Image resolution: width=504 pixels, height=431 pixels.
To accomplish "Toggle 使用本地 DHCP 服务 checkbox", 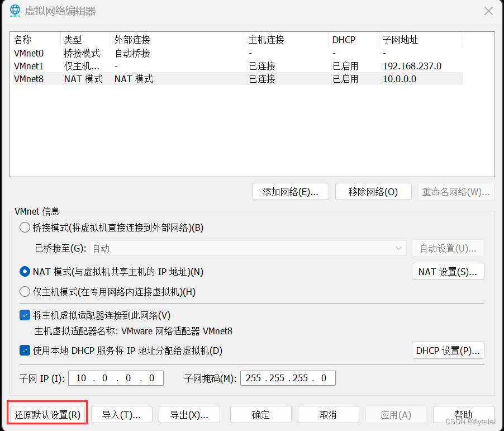I will click(25, 351).
